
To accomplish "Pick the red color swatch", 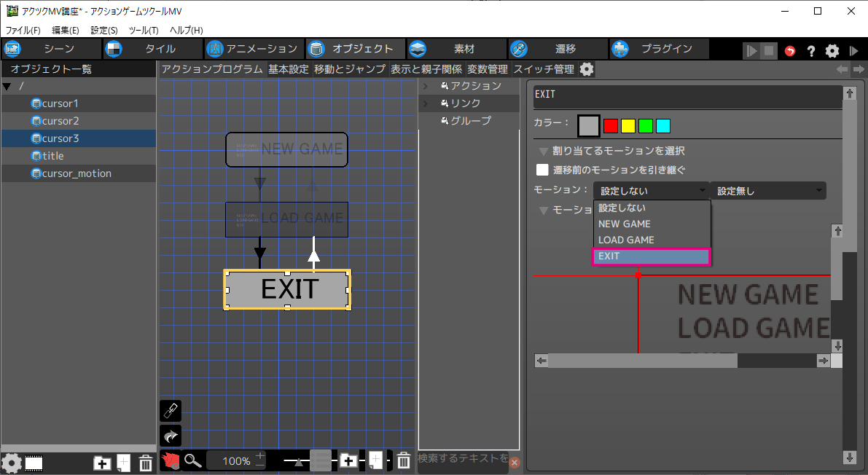I will [611, 126].
